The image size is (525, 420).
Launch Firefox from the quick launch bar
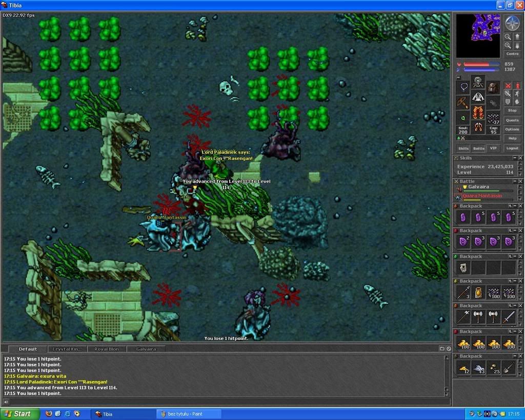pyautogui.click(x=49, y=414)
